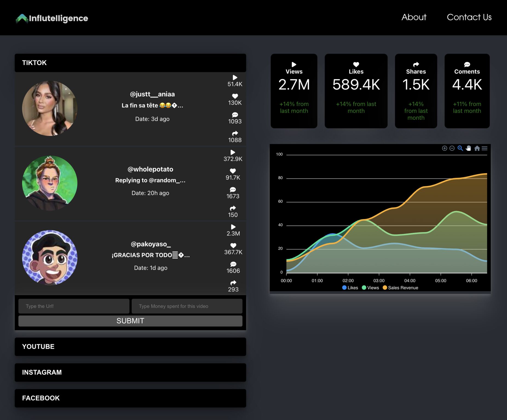The height and width of the screenshot is (420, 507).
Task: Click share icon above 1088
Action: [235, 133]
